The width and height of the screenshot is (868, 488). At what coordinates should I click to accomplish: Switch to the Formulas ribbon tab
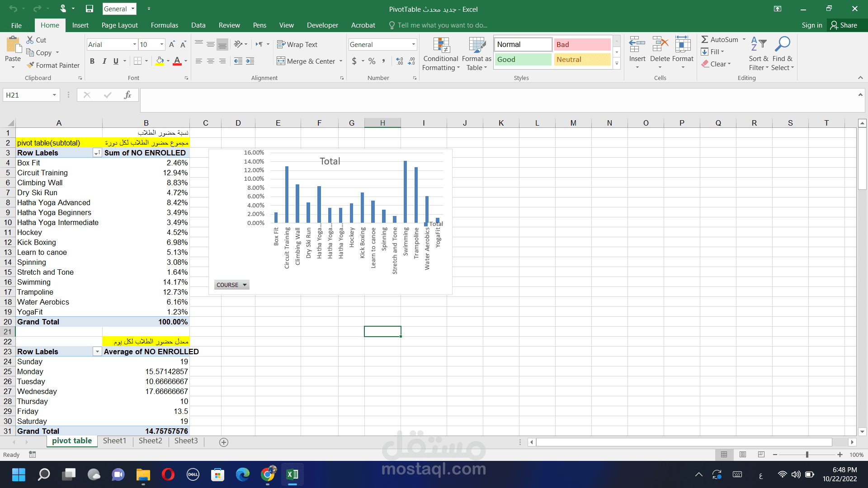click(x=164, y=25)
